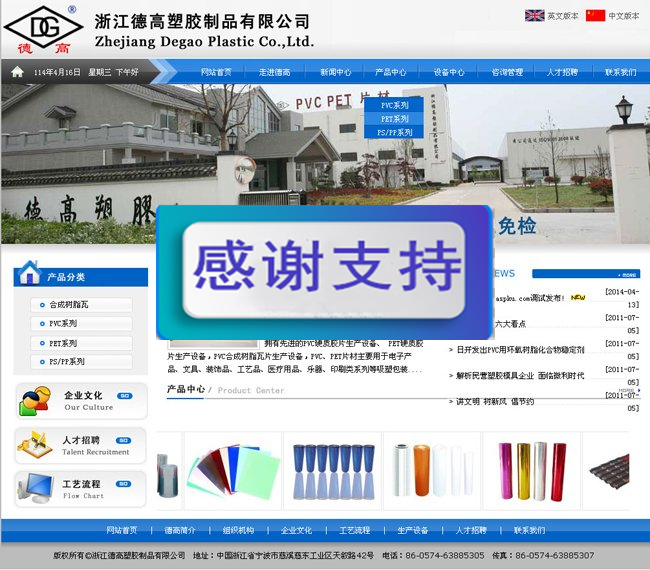Viewport: 650px width, 570px height.
Task: Open PVC系列 in sidebar categories
Action: point(81,323)
